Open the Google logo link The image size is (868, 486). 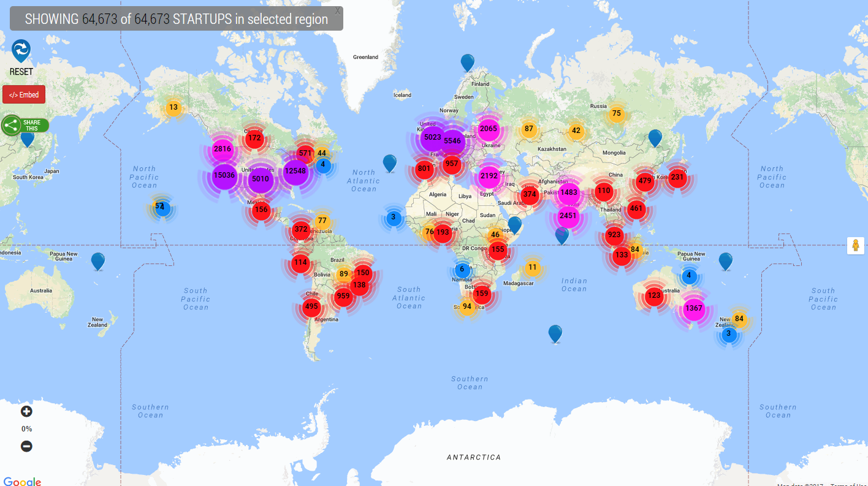tap(22, 481)
